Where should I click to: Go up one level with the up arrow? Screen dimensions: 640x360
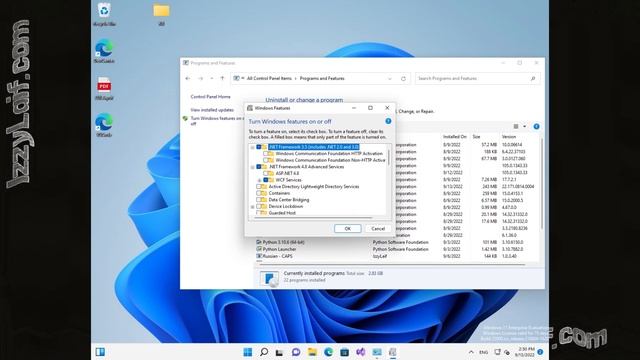222,78
